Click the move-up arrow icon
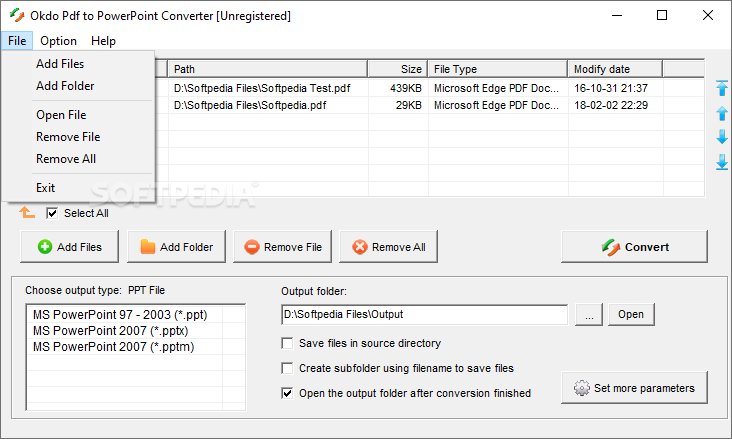 [x=722, y=113]
